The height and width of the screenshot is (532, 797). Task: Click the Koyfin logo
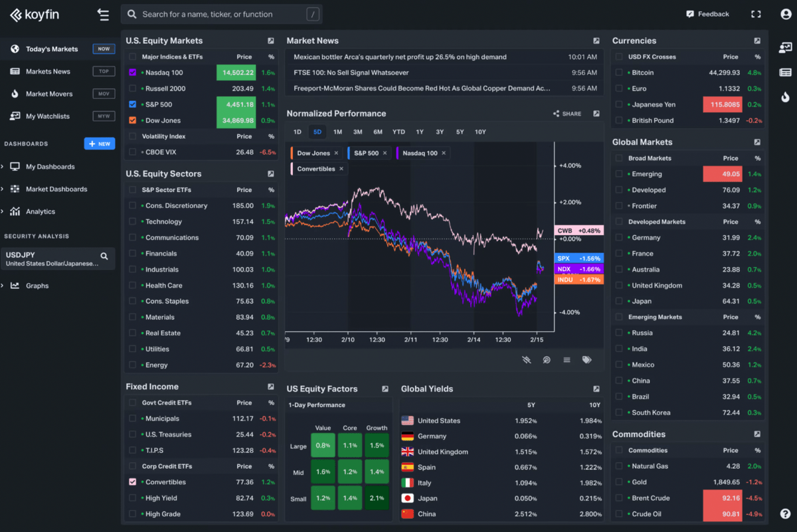pyautogui.click(x=35, y=14)
